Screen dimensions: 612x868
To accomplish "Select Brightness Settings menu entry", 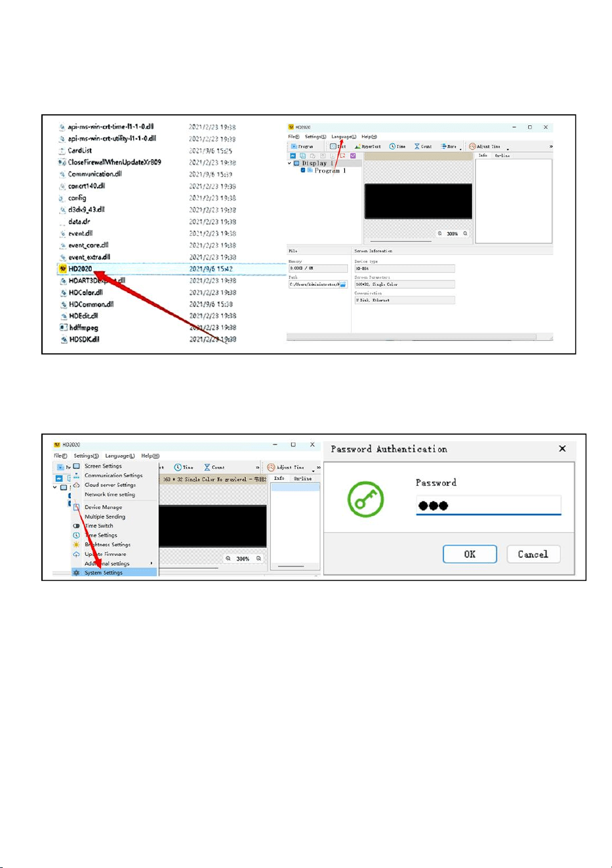I will [108, 545].
